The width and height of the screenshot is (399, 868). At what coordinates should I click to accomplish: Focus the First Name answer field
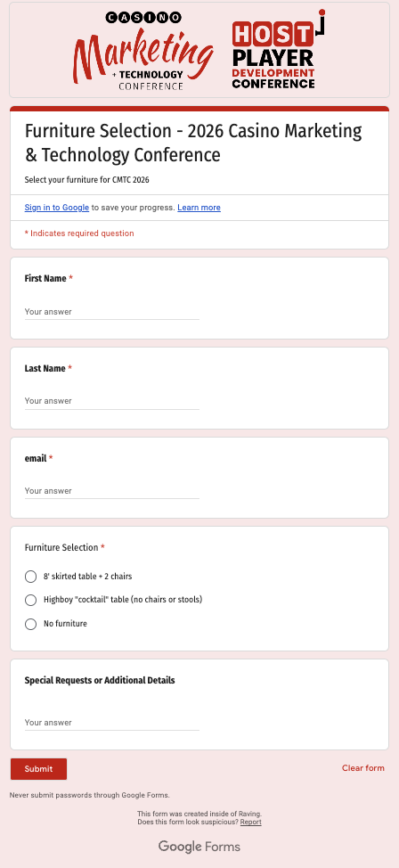click(112, 312)
